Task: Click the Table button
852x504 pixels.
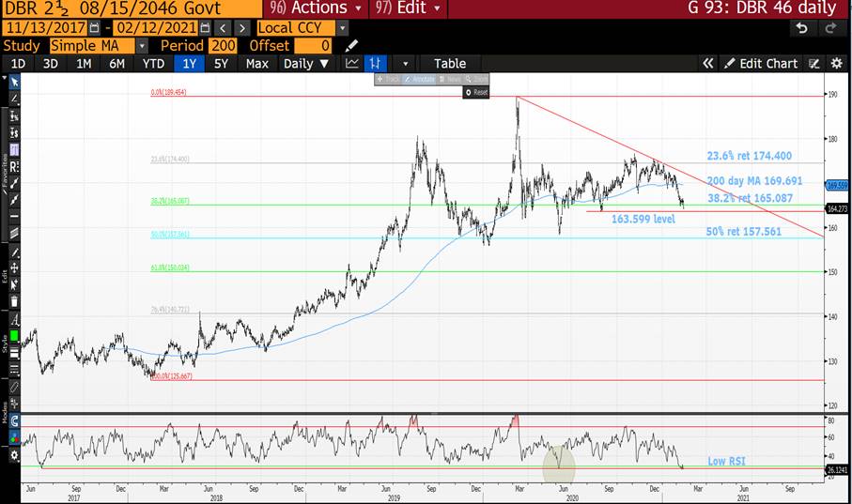Action: (x=450, y=63)
